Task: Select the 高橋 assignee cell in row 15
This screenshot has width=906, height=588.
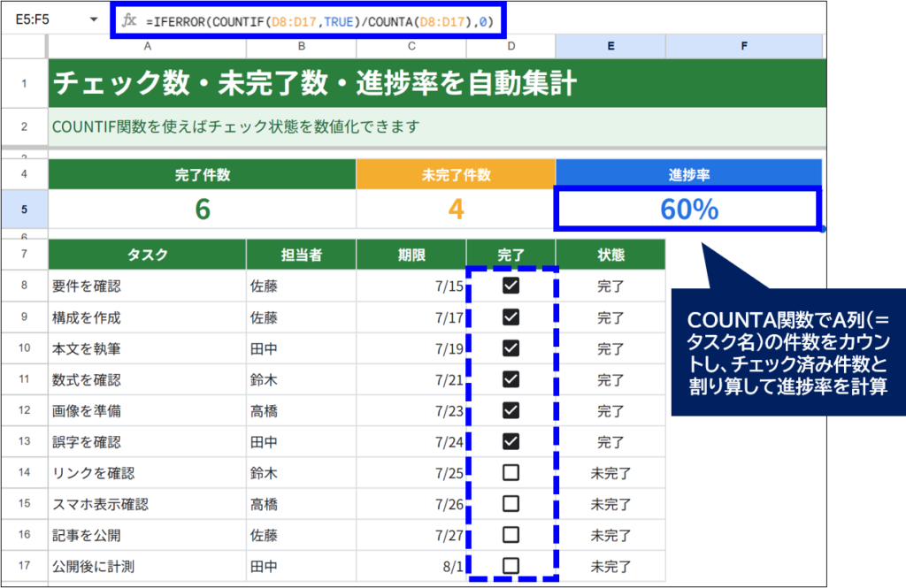Action: coord(301,504)
